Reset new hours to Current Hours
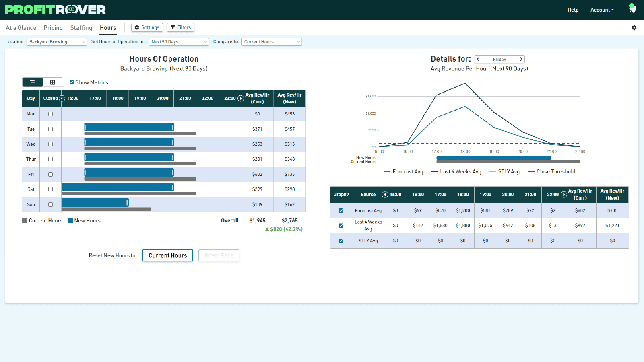This screenshot has width=644, height=362. tap(167, 255)
